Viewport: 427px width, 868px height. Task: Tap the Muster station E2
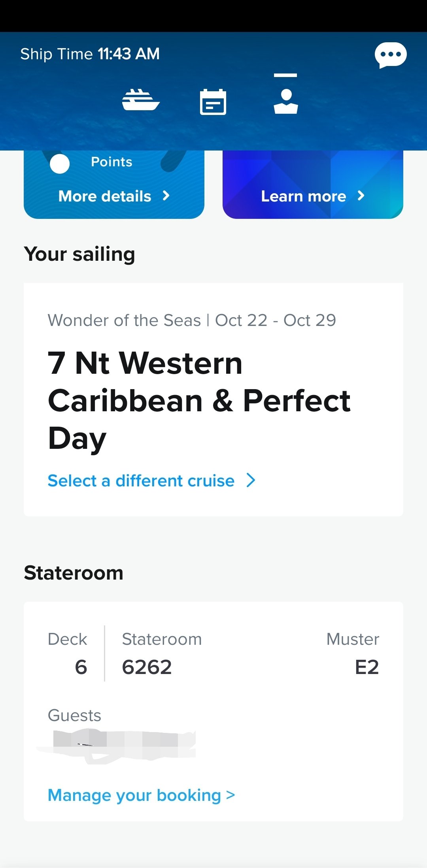pyautogui.click(x=367, y=667)
